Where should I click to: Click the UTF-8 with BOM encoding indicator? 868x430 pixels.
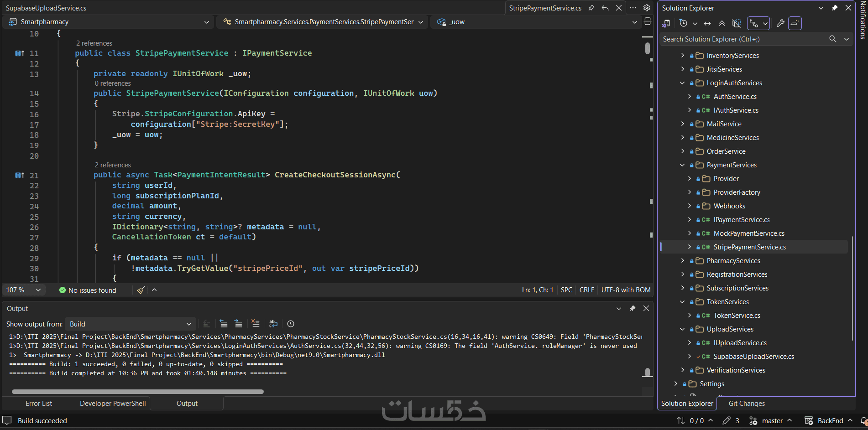[x=626, y=290]
